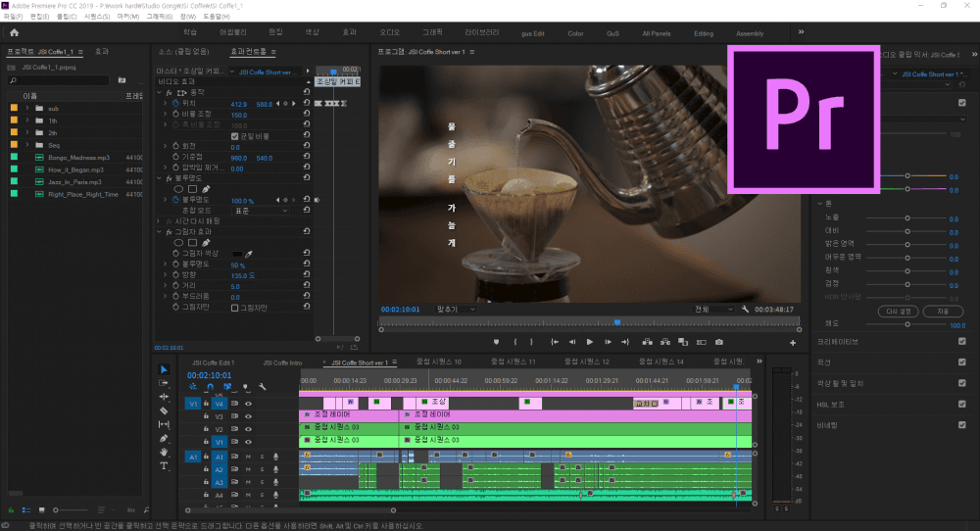980x531 pixels.
Task: Click the 노출 slider handle
Action: (907, 218)
